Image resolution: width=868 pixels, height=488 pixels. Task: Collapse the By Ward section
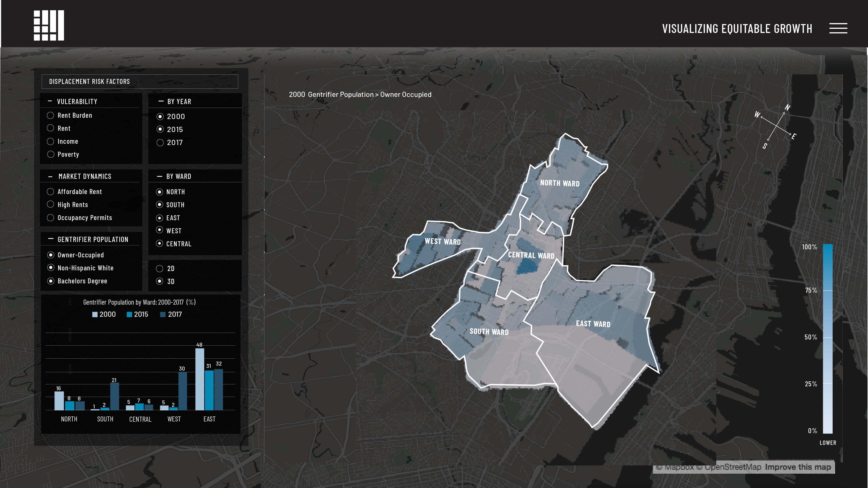[160, 176]
